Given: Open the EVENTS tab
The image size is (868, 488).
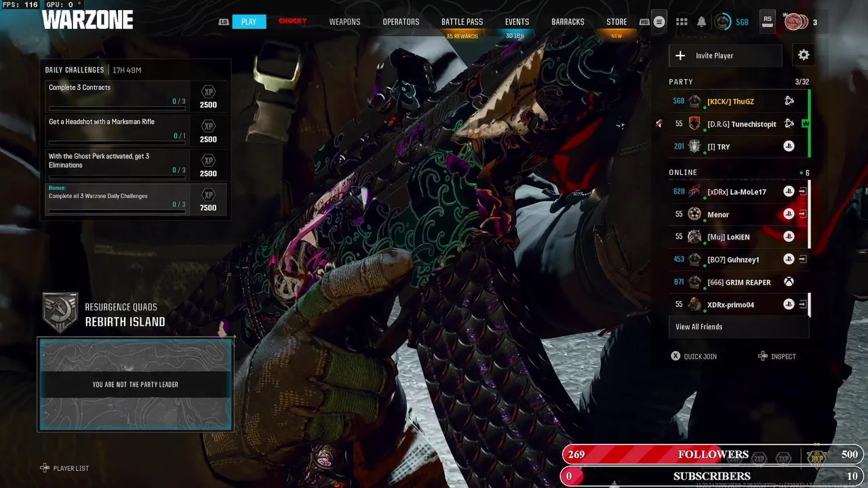Looking at the screenshot, I should pyautogui.click(x=517, y=22).
